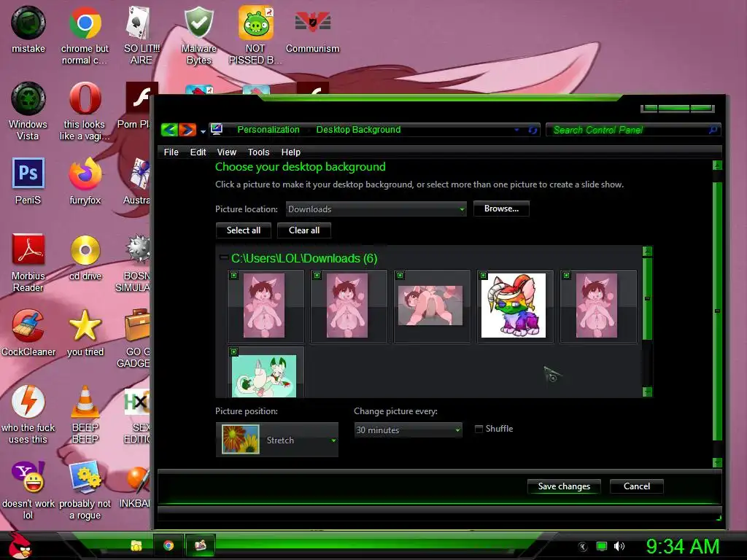Toggle checkbox on the teal background thumbnail
Screen dimensions: 747x560
(x=233, y=352)
